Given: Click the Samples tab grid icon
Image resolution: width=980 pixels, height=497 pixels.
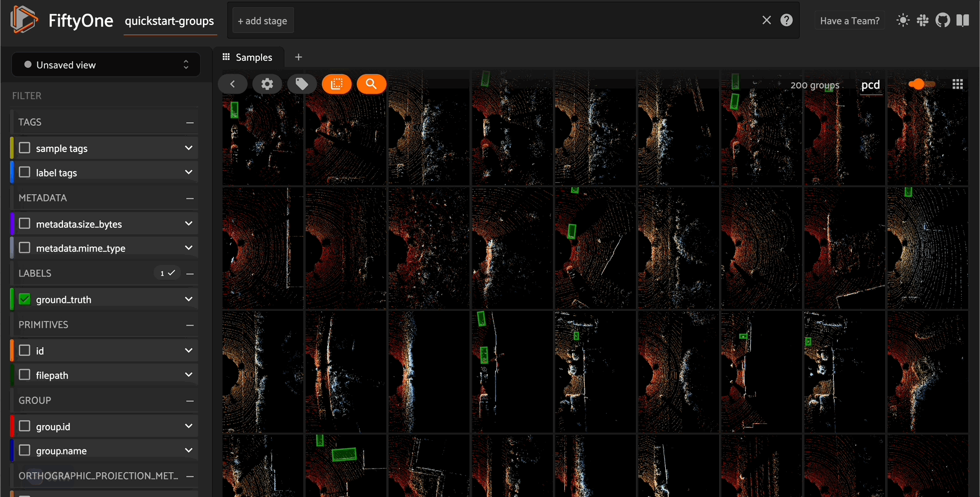Looking at the screenshot, I should pos(226,57).
